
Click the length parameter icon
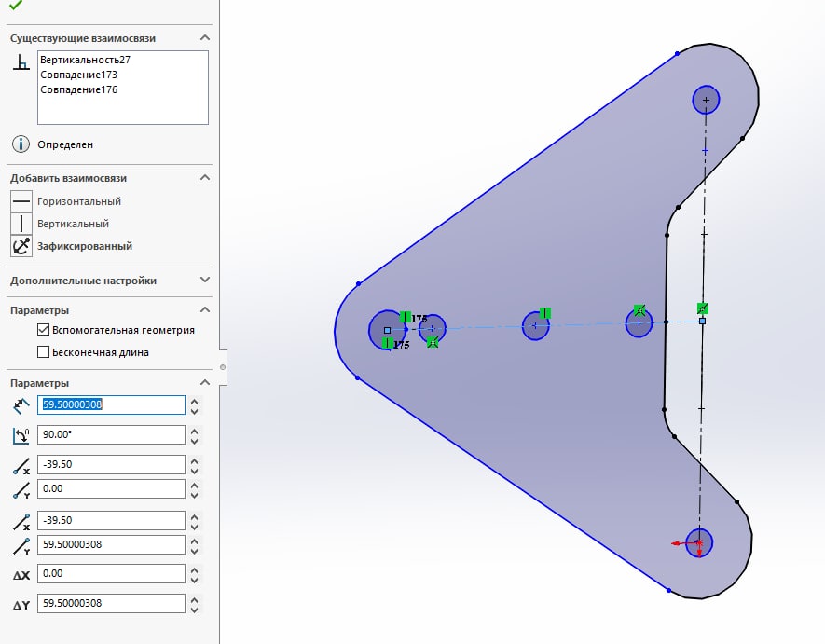(x=21, y=405)
